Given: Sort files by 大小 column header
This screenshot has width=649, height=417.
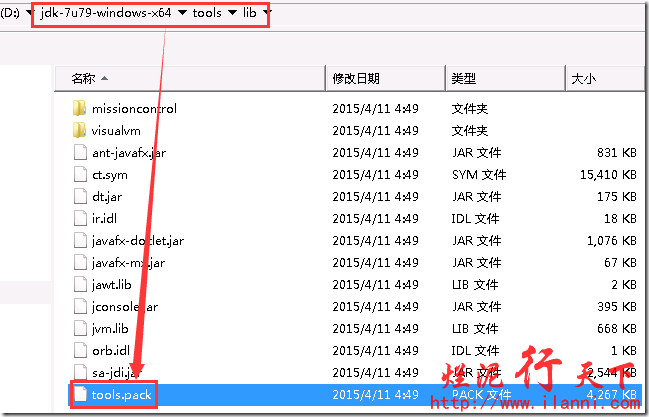Looking at the screenshot, I should tap(583, 77).
